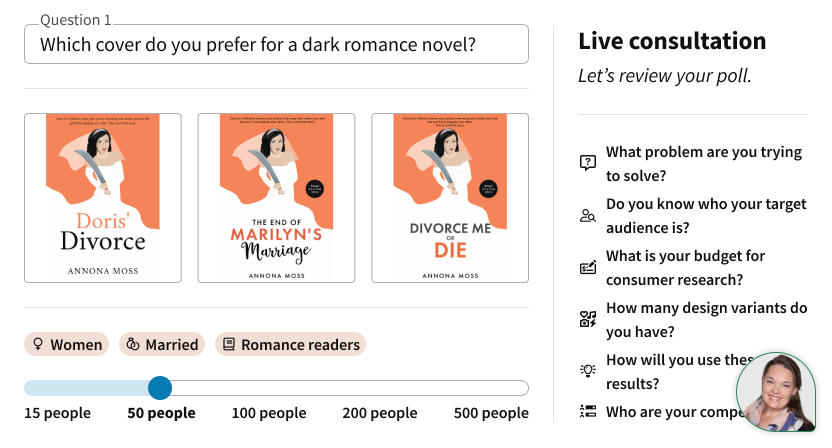Click the slider track near 500 people
Viewport: 832px width, 448px height.
click(491, 388)
